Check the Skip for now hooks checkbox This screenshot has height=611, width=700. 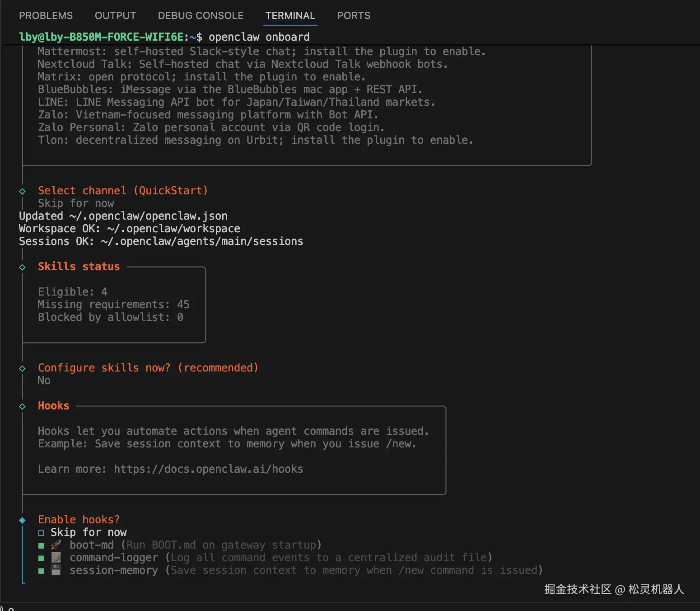[41, 533]
